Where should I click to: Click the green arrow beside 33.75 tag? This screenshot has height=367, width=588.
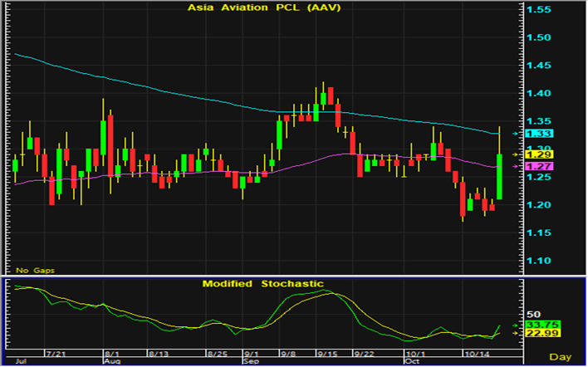[x=515, y=325]
